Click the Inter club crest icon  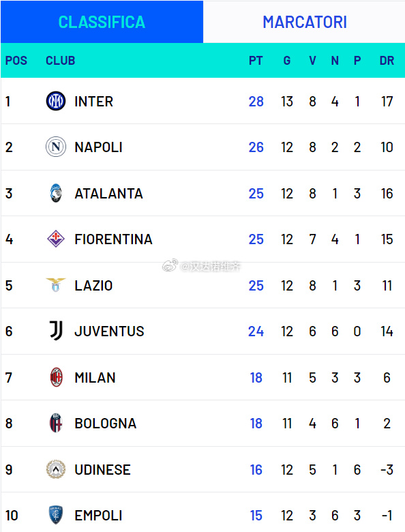pyautogui.click(x=56, y=101)
